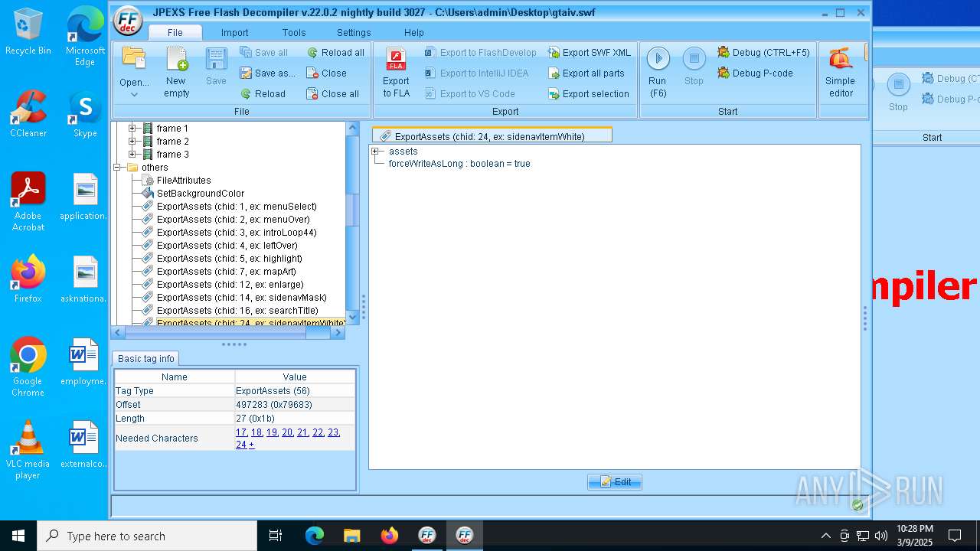The image size is (980, 551).
Task: Switch to the Help ribbon tab
Action: [x=414, y=32]
